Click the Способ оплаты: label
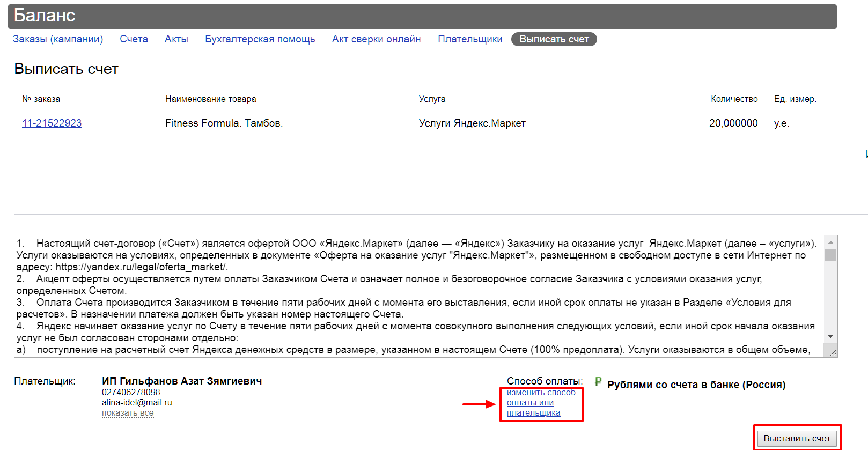The height and width of the screenshot is (450, 868). click(545, 381)
